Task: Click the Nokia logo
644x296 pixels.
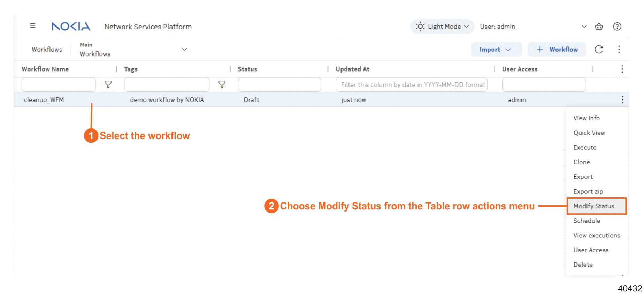Action: point(71,27)
